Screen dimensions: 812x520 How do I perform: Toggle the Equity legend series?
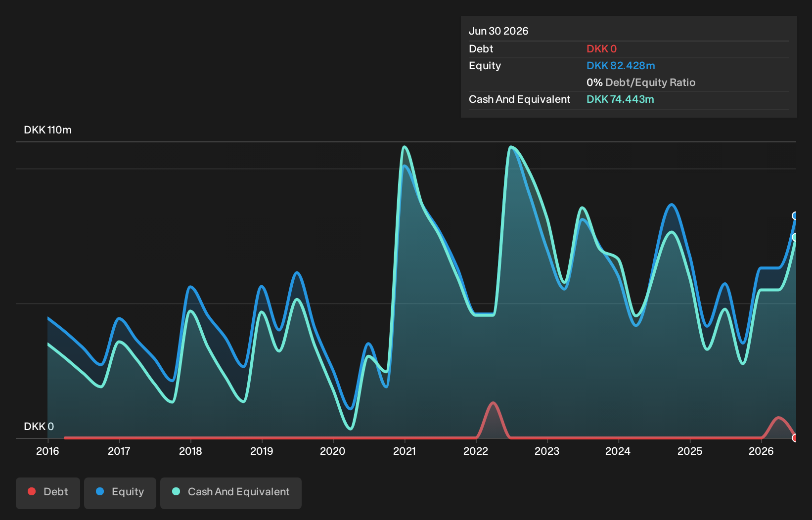(x=120, y=493)
